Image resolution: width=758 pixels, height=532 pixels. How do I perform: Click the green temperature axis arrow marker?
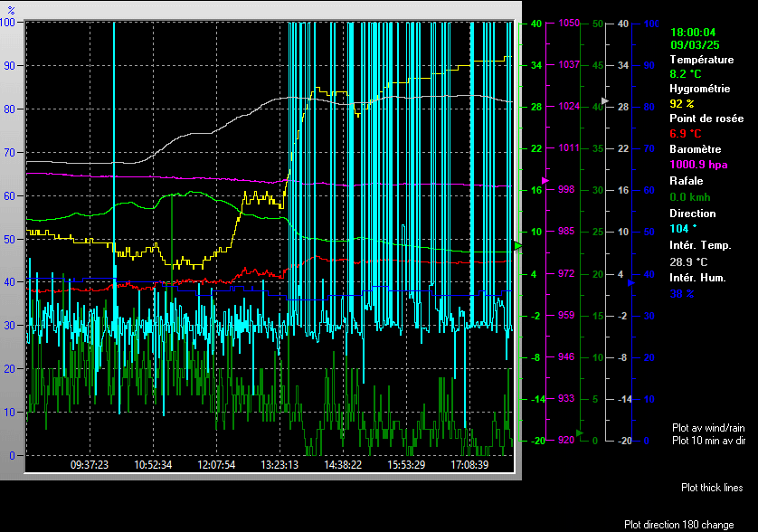coord(518,245)
